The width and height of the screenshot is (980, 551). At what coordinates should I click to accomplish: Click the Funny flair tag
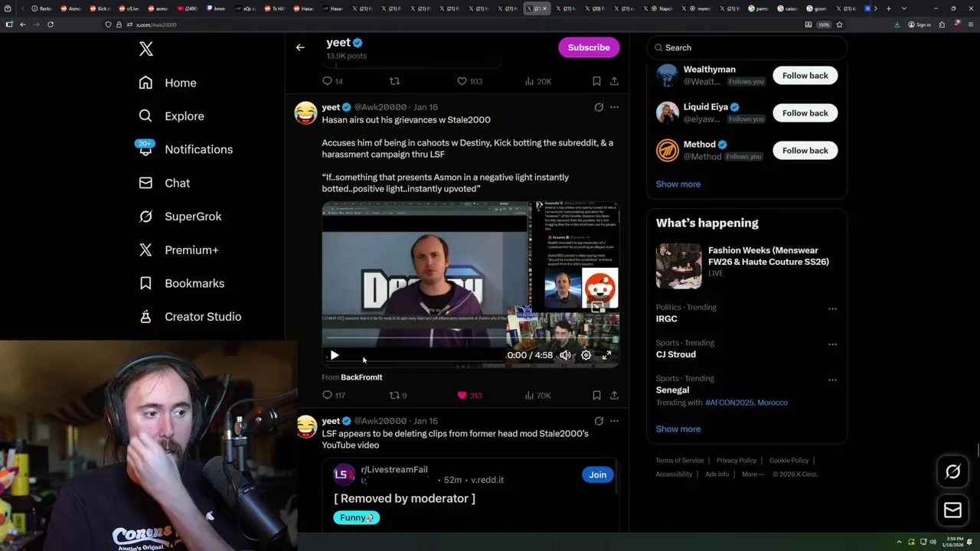(356, 518)
